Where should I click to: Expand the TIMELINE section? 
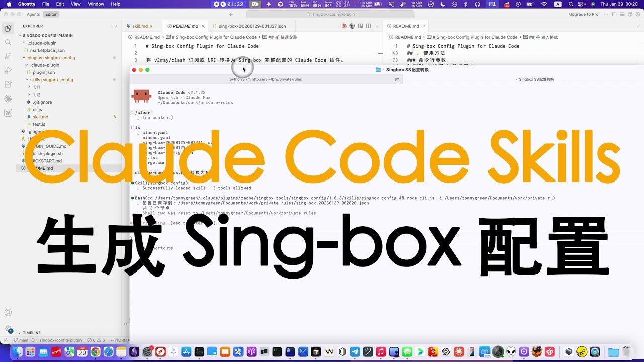pos(31,333)
